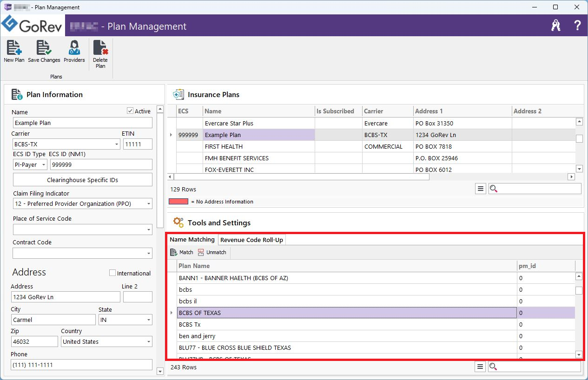The height and width of the screenshot is (380, 588).
Task: Expand the ECS ID Type dropdown
Action: tap(44, 165)
